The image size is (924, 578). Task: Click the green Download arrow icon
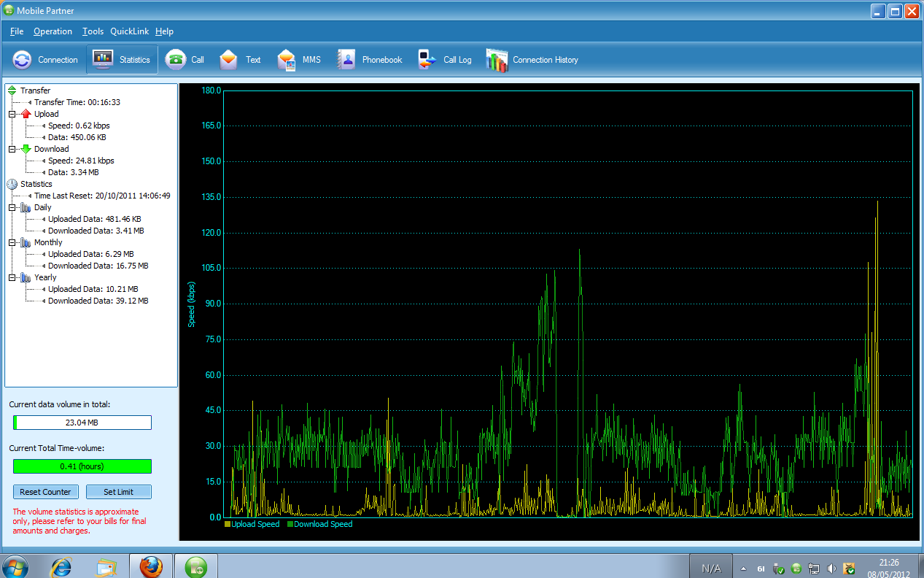(x=26, y=149)
